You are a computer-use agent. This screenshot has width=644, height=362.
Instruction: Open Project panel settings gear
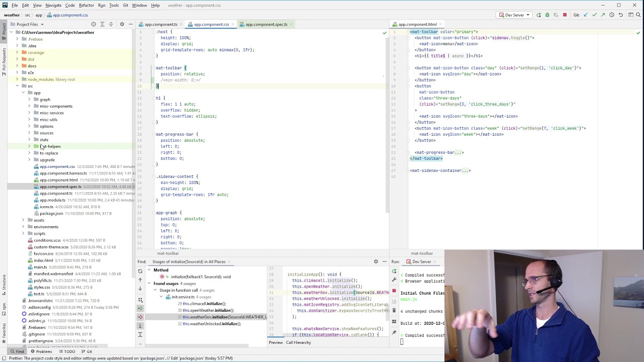pyautogui.click(x=122, y=24)
